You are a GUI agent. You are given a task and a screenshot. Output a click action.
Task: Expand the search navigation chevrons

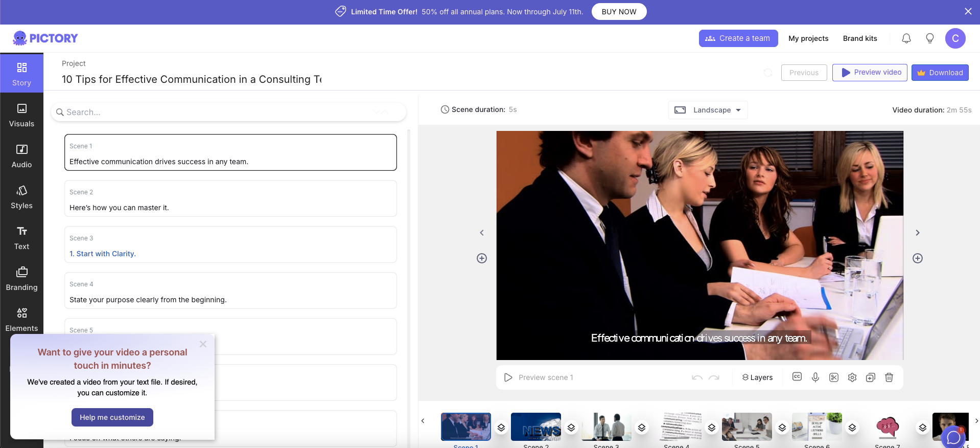click(x=381, y=112)
